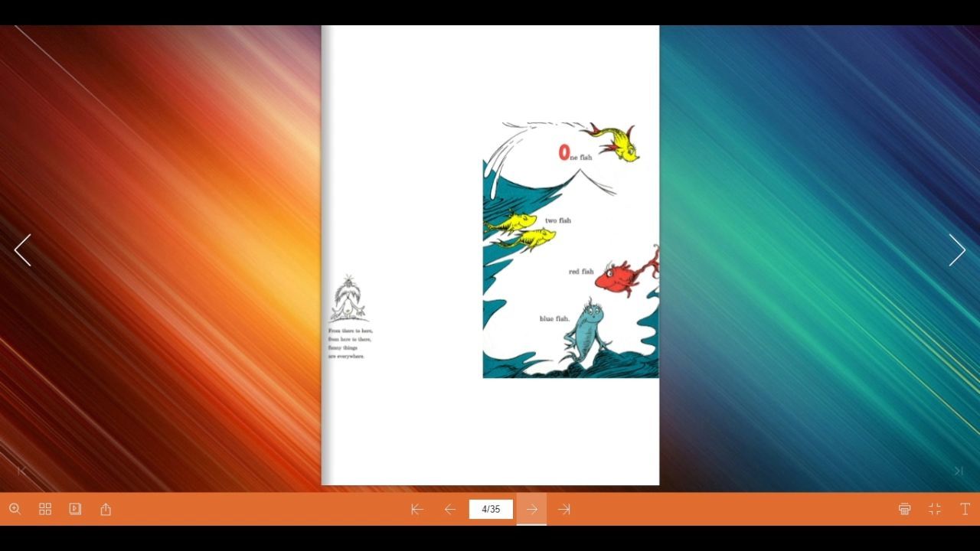
Task: Jump to first page in bottom toolbar
Action: coord(417,509)
